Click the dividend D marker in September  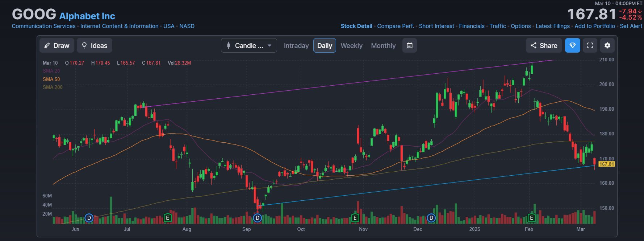pyautogui.click(x=257, y=218)
